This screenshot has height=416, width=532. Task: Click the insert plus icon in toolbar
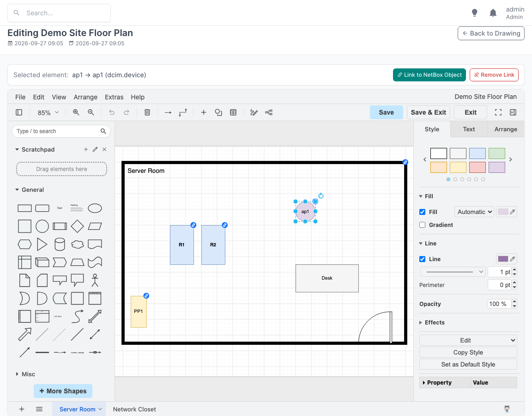(x=204, y=112)
